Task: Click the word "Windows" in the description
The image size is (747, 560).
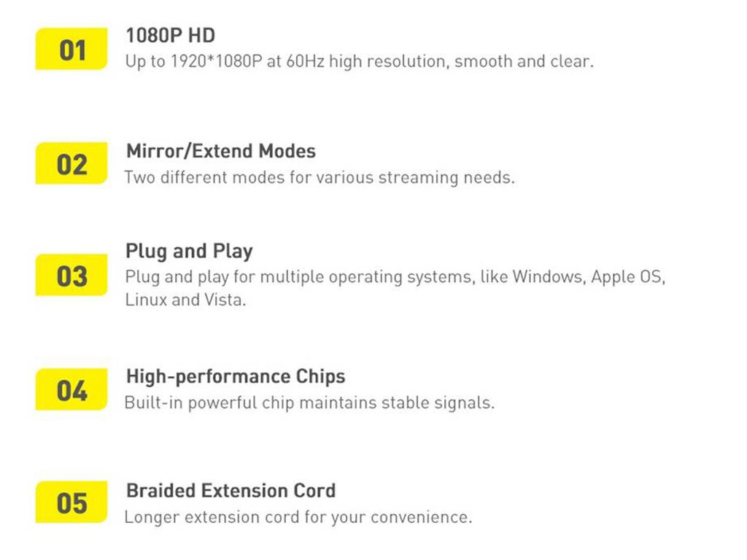Action: pos(546,277)
